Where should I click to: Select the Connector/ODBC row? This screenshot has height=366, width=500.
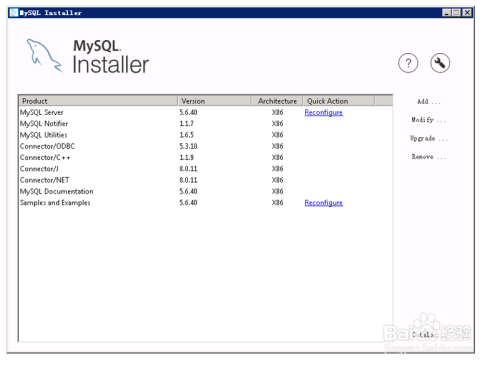point(205,146)
